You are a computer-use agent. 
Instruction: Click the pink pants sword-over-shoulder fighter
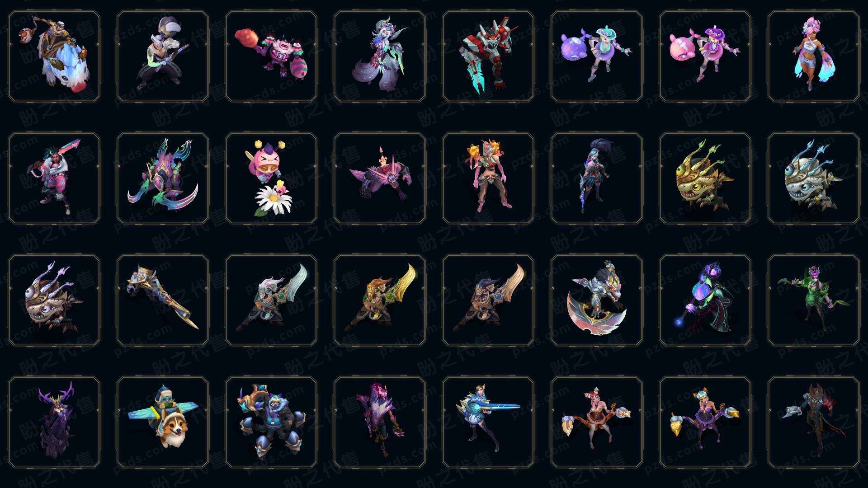coord(54,178)
